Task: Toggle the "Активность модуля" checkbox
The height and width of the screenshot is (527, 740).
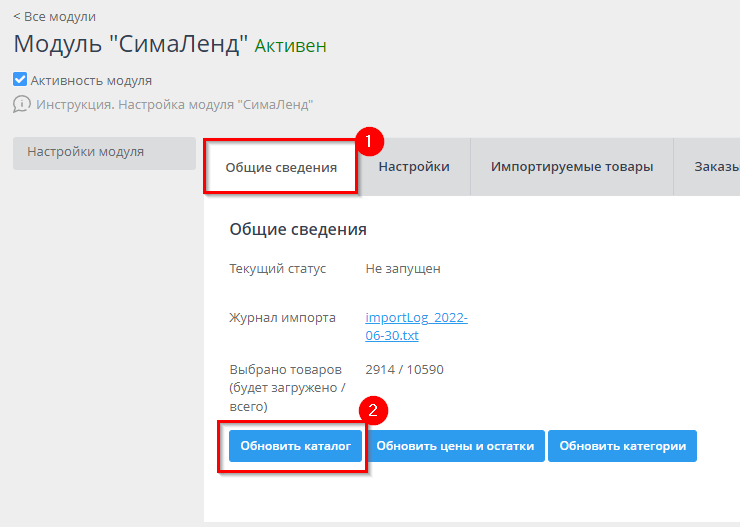Action: point(20,80)
